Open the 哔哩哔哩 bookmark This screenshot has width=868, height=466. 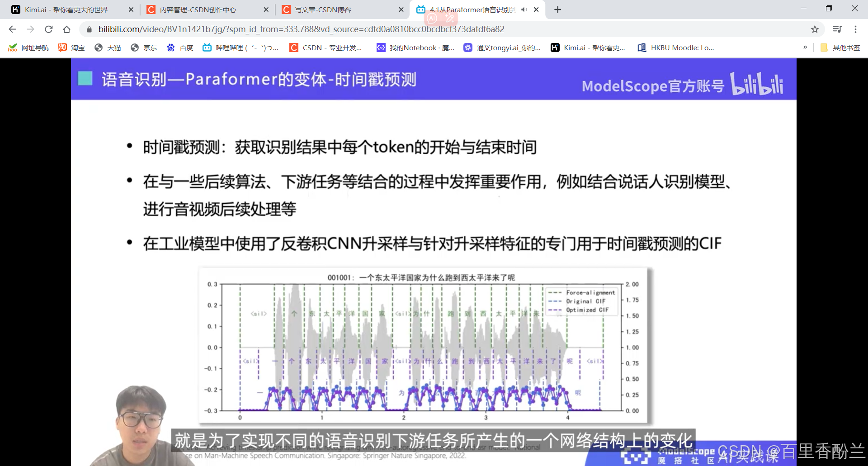click(x=241, y=48)
